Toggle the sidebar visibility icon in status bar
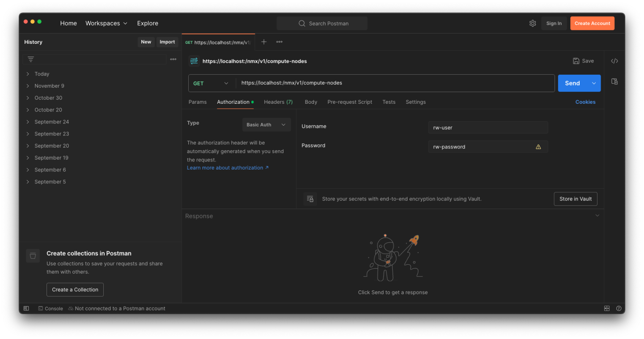This screenshot has width=644, height=339. (x=26, y=308)
